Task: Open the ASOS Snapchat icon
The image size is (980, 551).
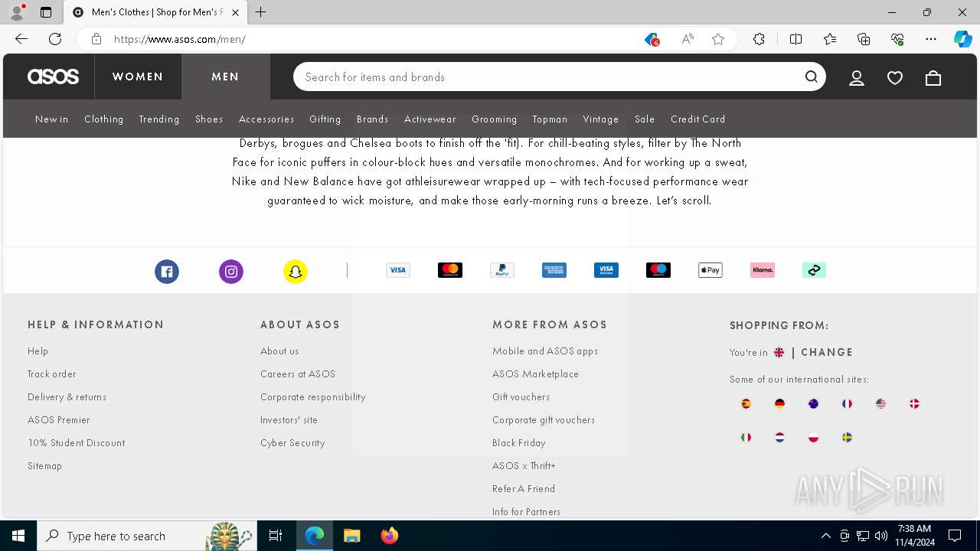Action: (296, 272)
